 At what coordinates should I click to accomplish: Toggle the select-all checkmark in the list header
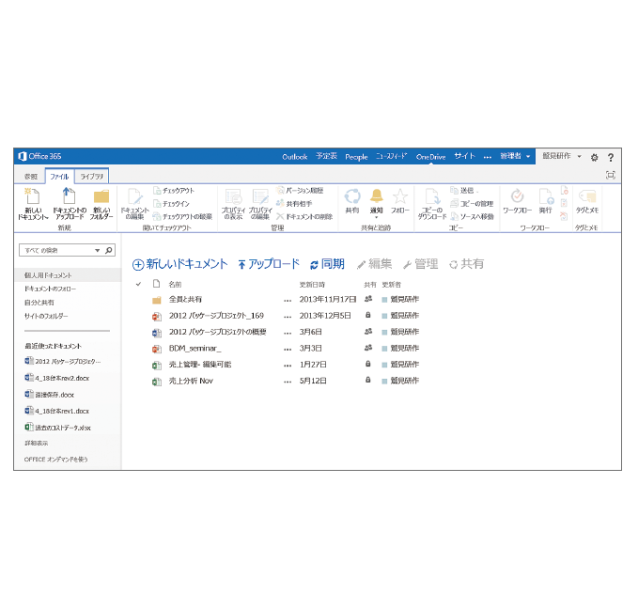(x=138, y=284)
